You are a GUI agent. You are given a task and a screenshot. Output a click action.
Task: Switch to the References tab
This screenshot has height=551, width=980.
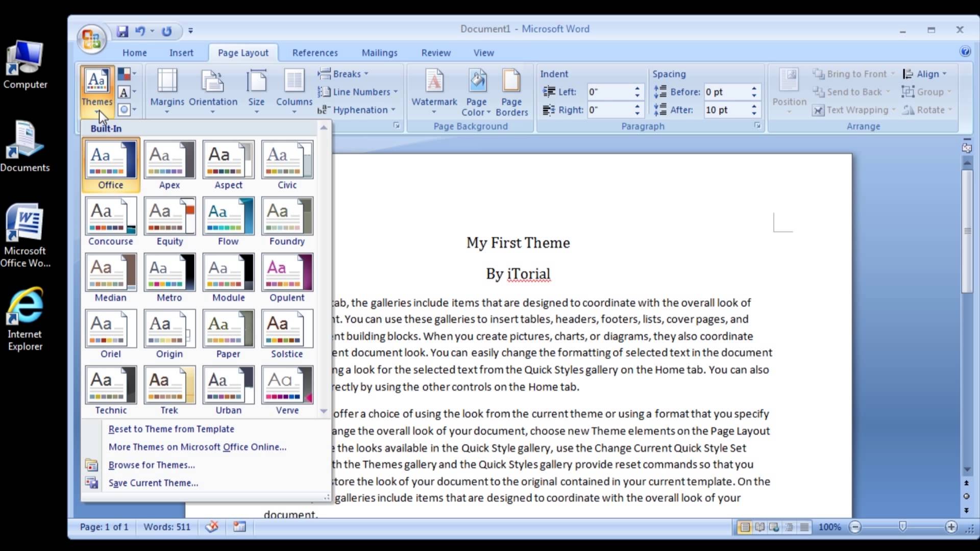click(x=314, y=53)
